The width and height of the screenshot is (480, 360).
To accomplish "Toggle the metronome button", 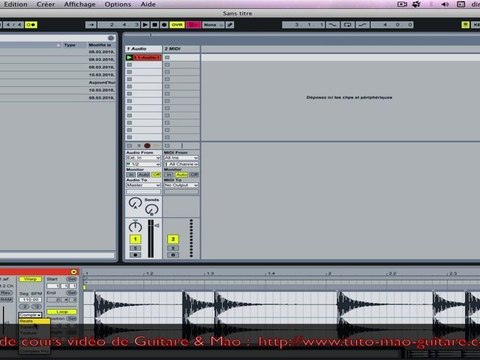I will click(x=31, y=25).
